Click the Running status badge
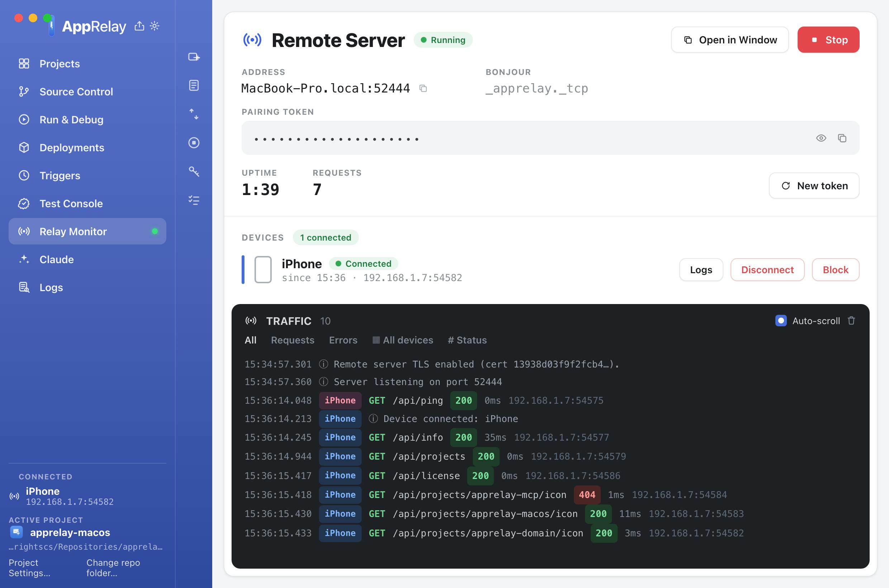Viewport: 889px width, 588px height. (443, 40)
